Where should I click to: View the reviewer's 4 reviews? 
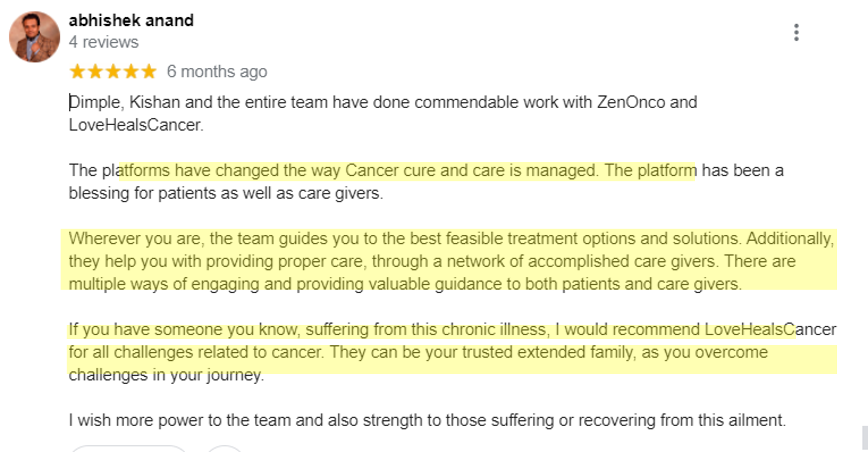coord(104,42)
